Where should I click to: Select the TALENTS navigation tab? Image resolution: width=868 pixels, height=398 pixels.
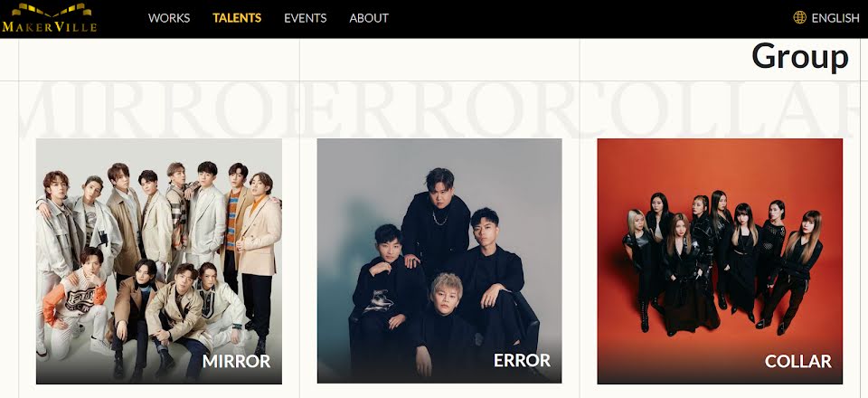coord(237,18)
